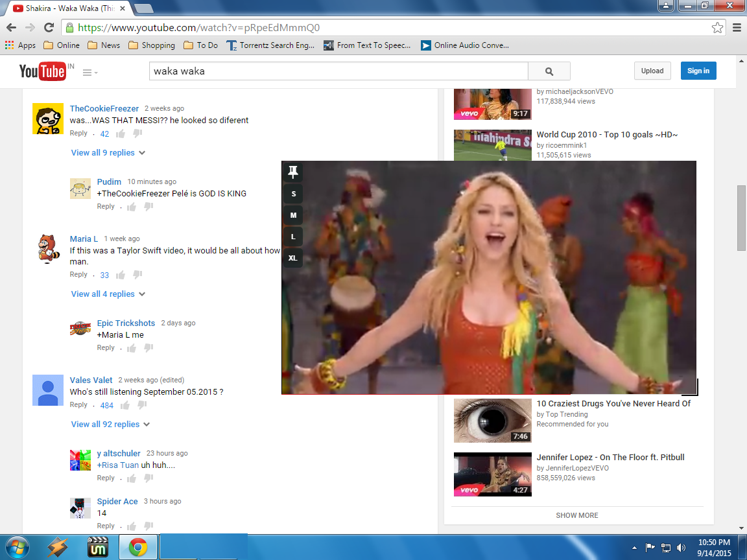
Task: Open the YouTube guide menu icon
Action: pyautogui.click(x=90, y=73)
